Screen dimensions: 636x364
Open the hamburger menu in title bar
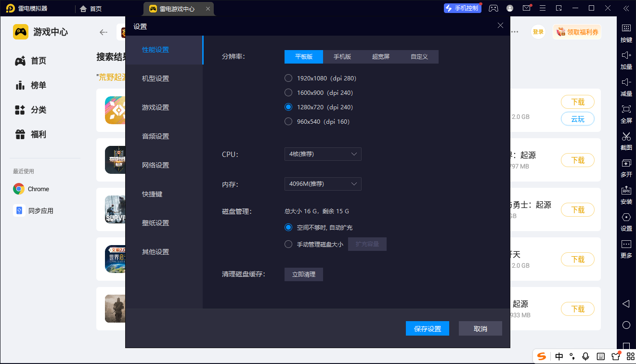coord(543,8)
